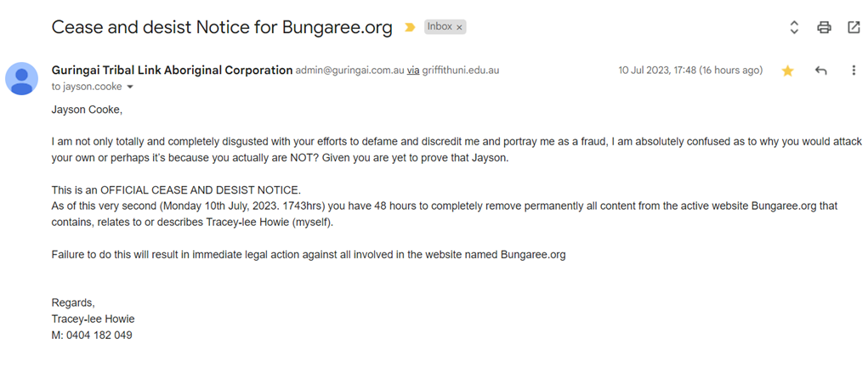Image resolution: width=868 pixels, height=367 pixels.
Task: Open the three-dot More options menu
Action: pyautogui.click(x=854, y=71)
